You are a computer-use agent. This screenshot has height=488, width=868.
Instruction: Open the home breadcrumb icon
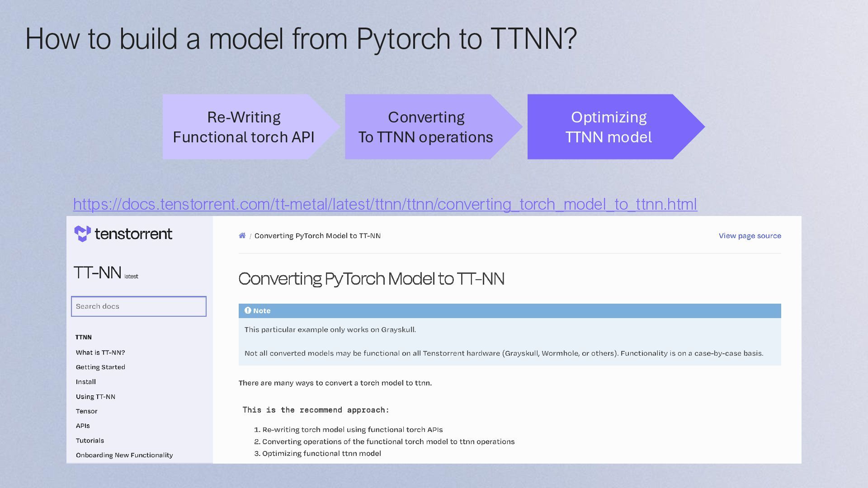click(242, 235)
